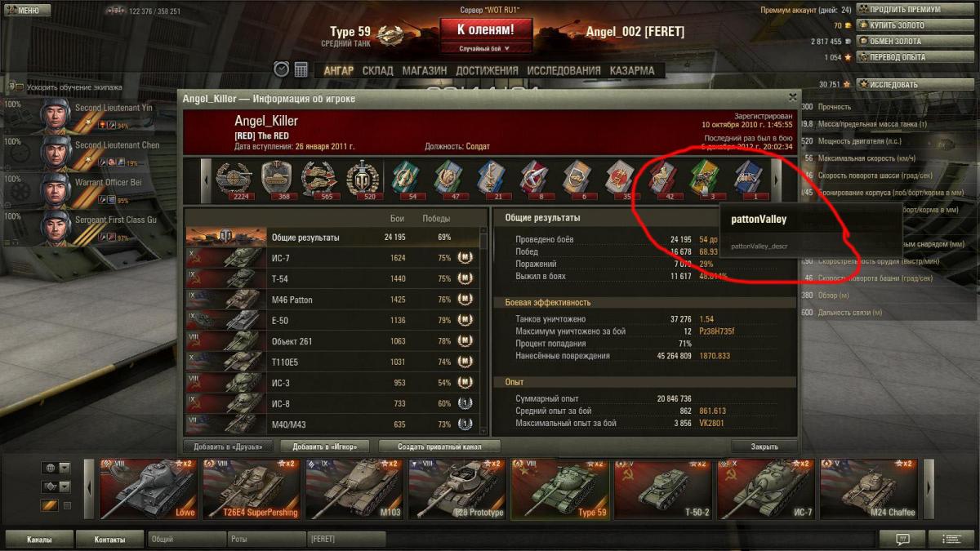Switch to the Исследования tab

[564, 70]
